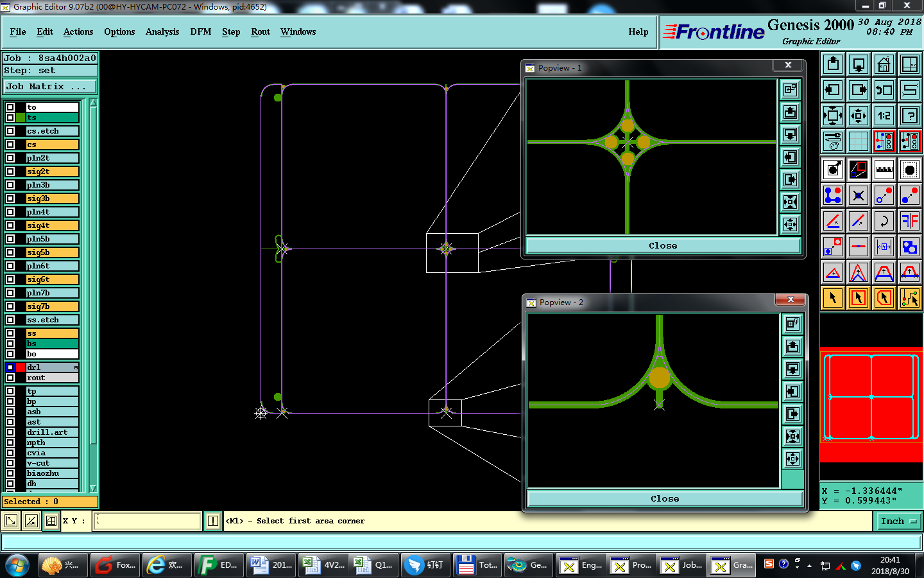Click the 1:2 scale icon
Screen dimensions: 924x578
click(x=884, y=116)
